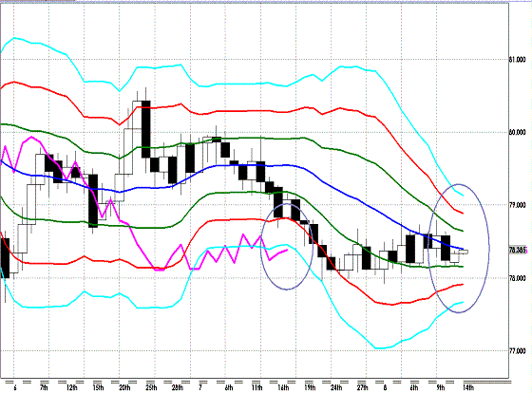Click the 81.000 price axis label

click(x=518, y=60)
